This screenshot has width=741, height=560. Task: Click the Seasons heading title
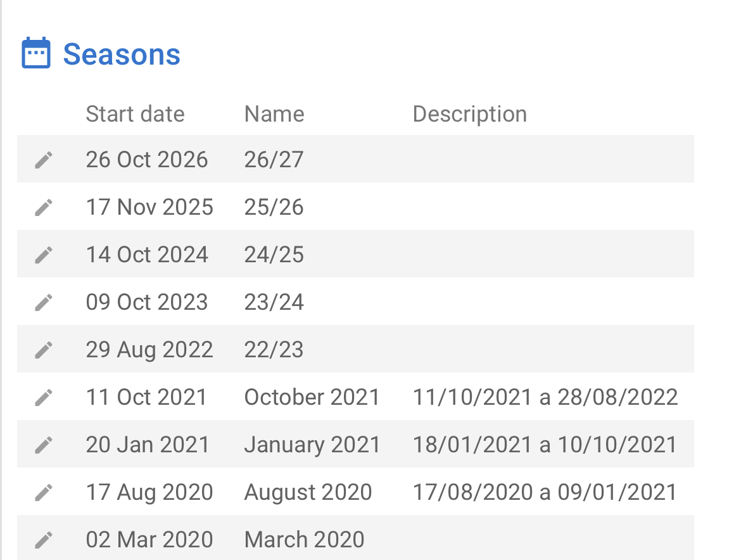[x=122, y=54]
